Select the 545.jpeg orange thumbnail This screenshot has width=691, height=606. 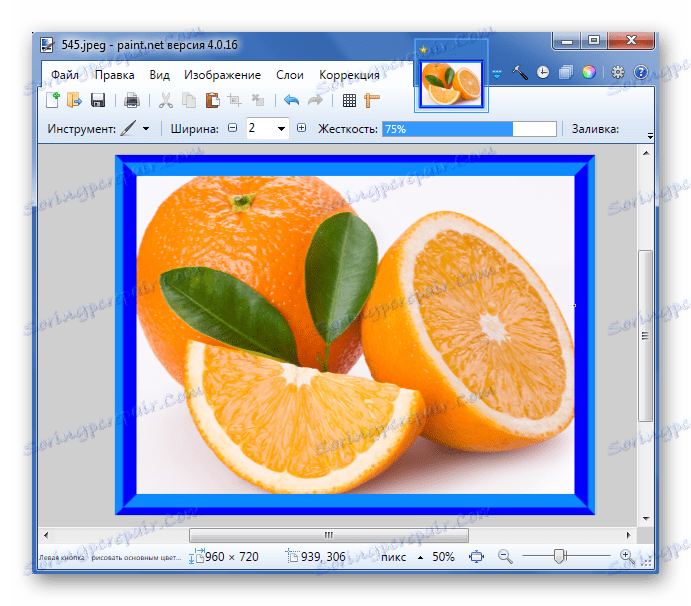tap(451, 84)
